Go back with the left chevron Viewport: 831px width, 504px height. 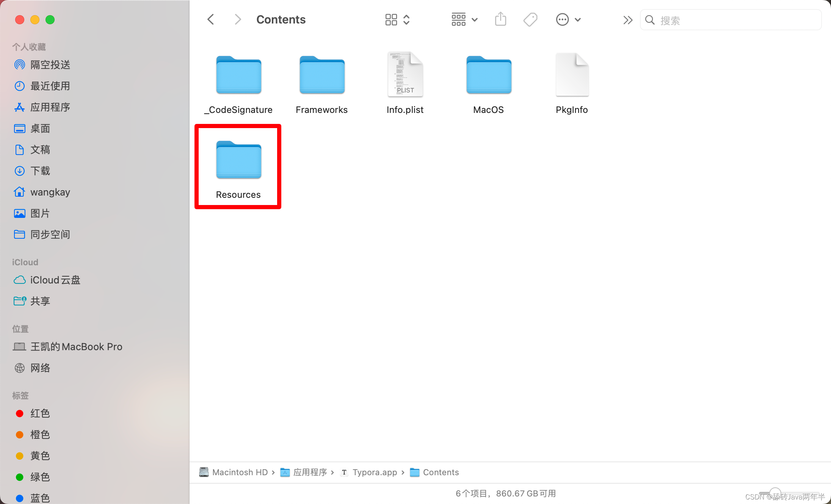click(211, 19)
